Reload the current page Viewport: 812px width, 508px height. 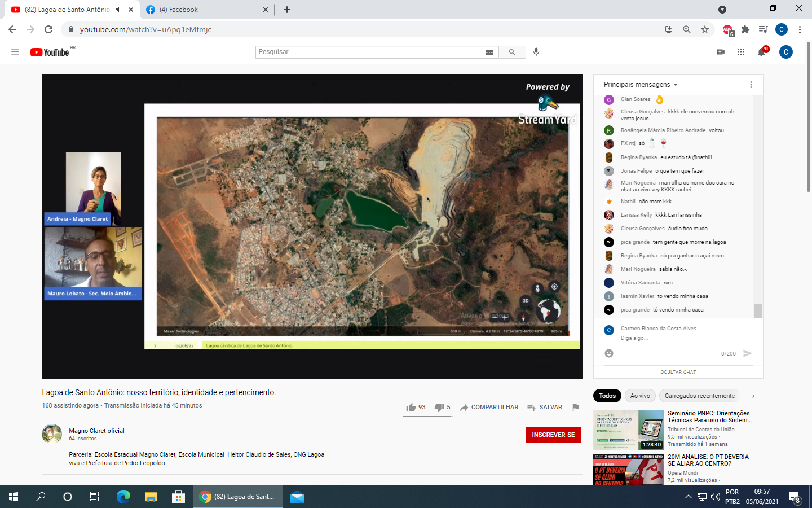48,29
